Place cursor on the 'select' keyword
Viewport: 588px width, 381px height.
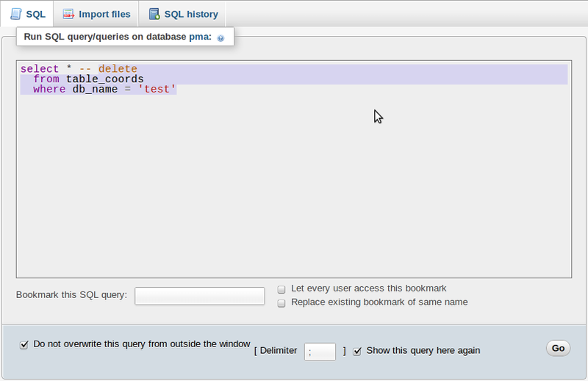coord(39,69)
